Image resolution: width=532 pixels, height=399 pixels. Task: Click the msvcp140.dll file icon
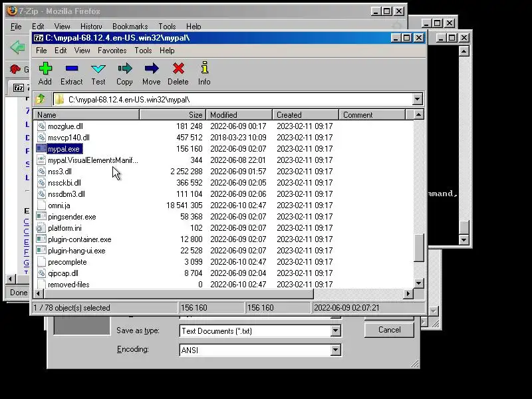tap(41, 138)
